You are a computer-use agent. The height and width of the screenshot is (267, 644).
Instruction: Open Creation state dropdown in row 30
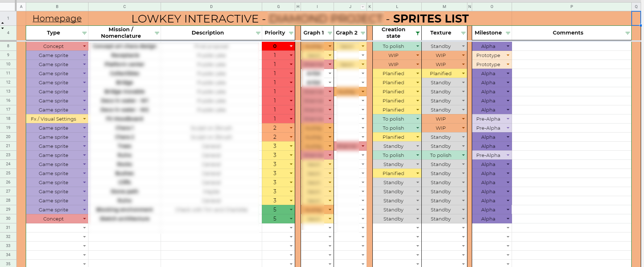[418, 219]
